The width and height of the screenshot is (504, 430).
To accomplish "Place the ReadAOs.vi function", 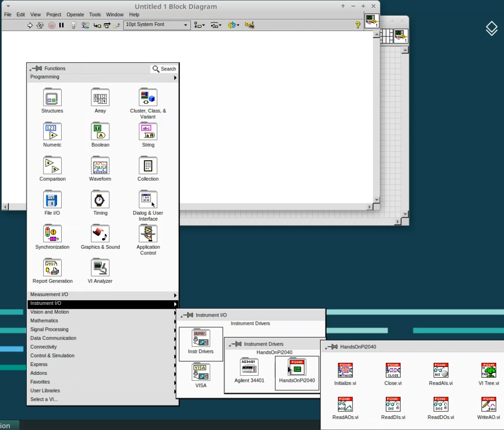I will [345, 404].
